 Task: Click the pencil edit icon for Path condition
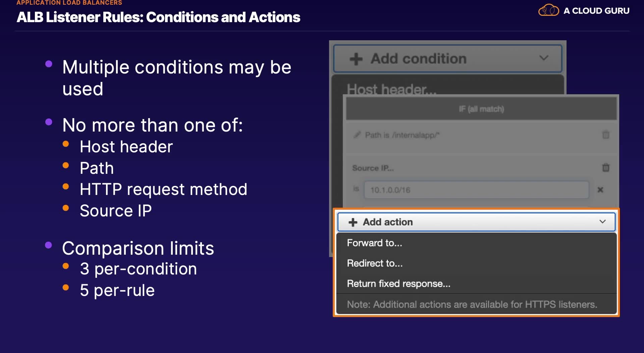(357, 135)
